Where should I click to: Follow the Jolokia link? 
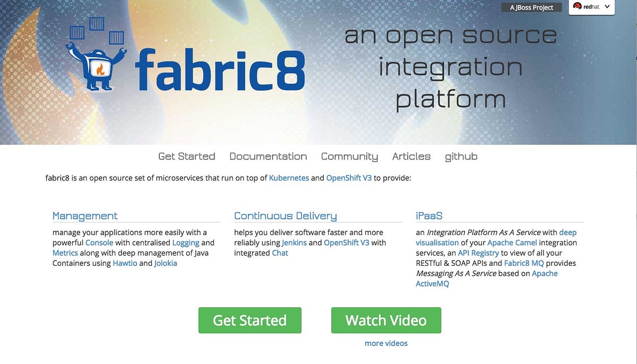coord(166,263)
